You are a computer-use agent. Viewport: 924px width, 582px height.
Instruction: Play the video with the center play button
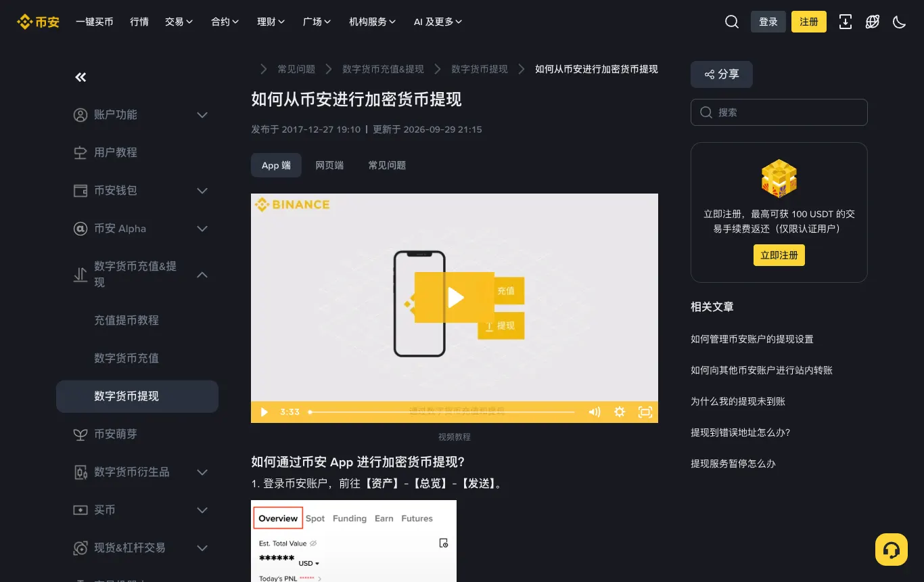(455, 297)
